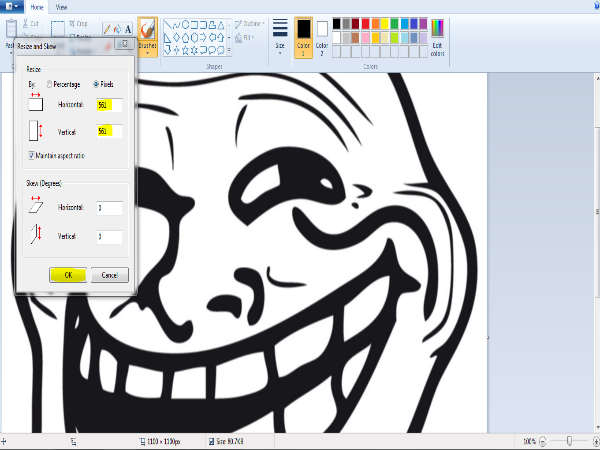Select the Percentage radio button

49,84
